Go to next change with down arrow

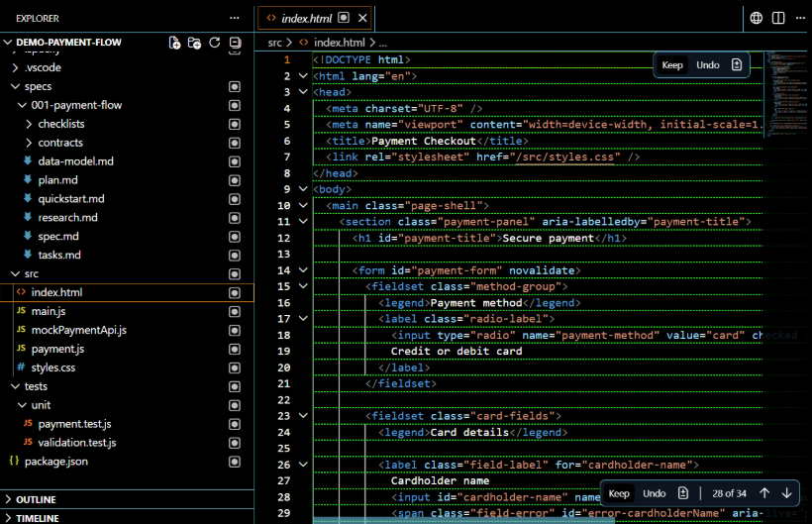[x=786, y=493]
